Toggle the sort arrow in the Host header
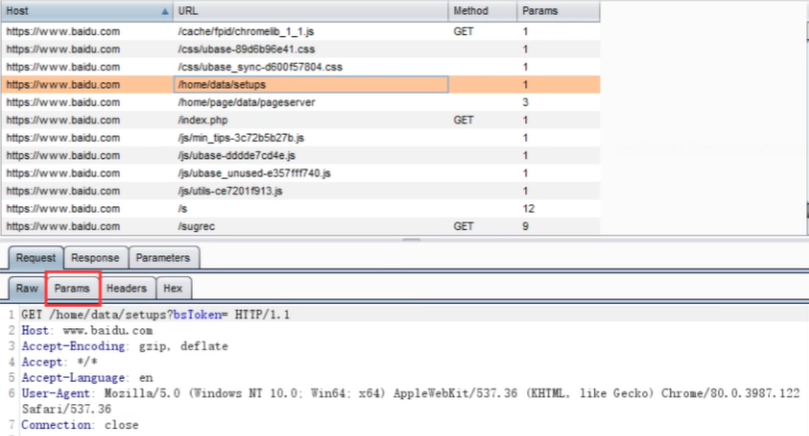The image size is (809, 436). (165, 11)
